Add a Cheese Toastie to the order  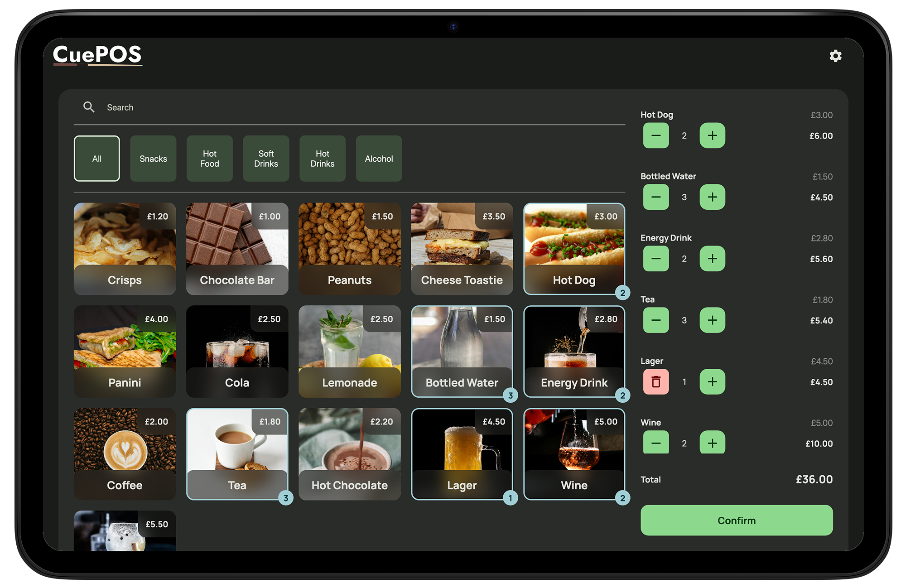pyautogui.click(x=462, y=249)
